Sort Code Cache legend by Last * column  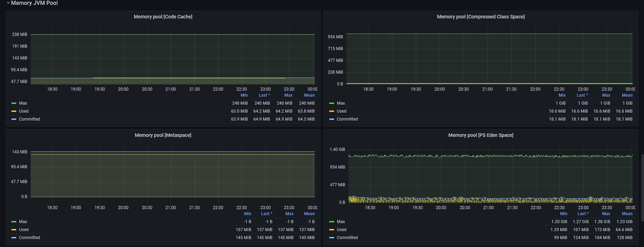coord(264,95)
